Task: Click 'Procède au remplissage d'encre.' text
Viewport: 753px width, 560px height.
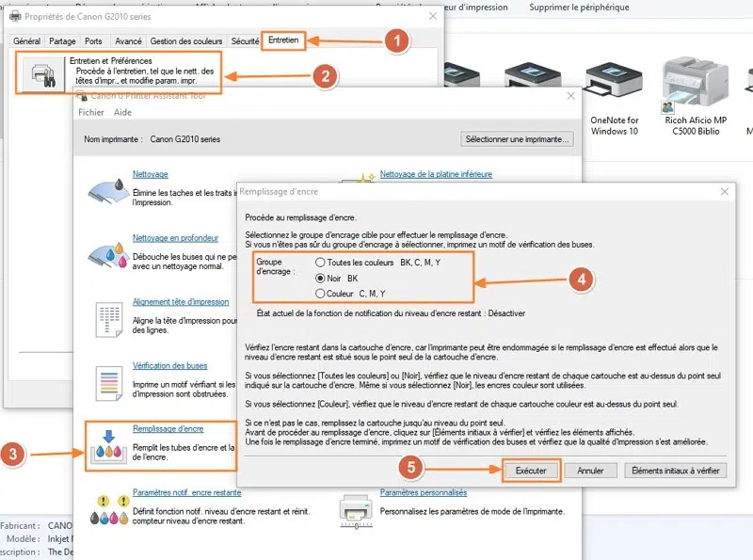Action: (x=300, y=217)
